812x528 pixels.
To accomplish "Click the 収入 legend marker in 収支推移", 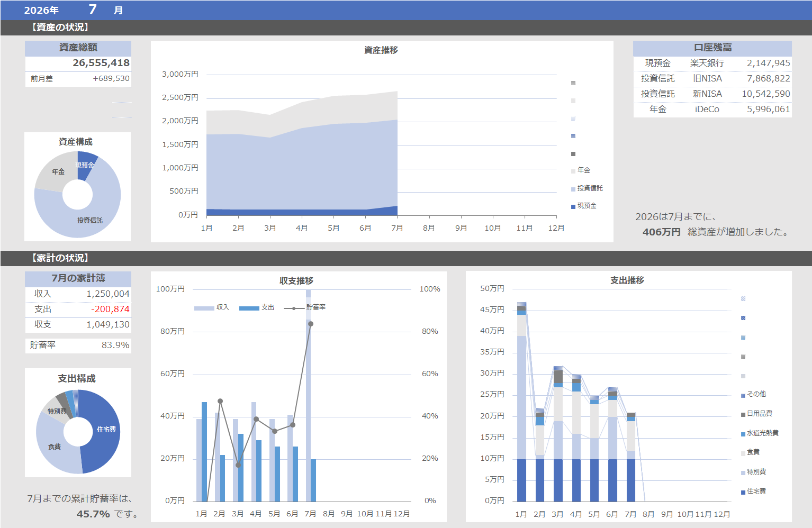I will pyautogui.click(x=204, y=308).
